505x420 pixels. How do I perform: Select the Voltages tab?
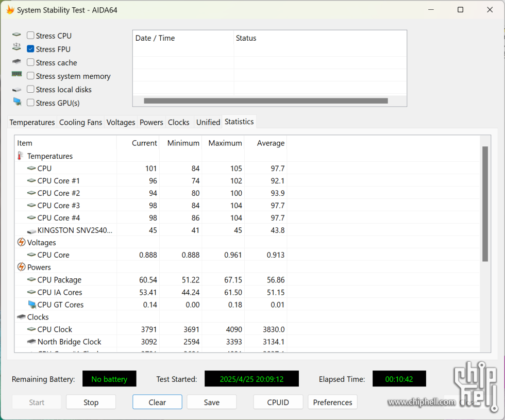[121, 123]
